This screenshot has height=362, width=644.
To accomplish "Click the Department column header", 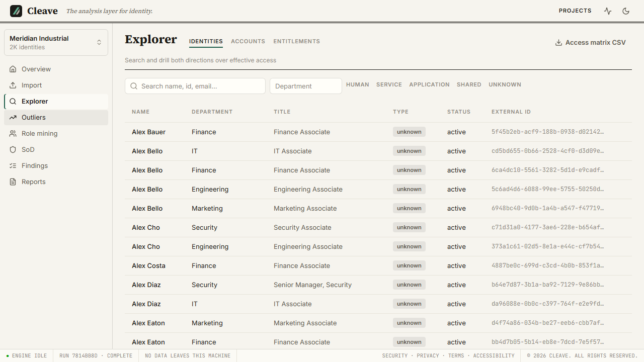I will pyautogui.click(x=212, y=112).
